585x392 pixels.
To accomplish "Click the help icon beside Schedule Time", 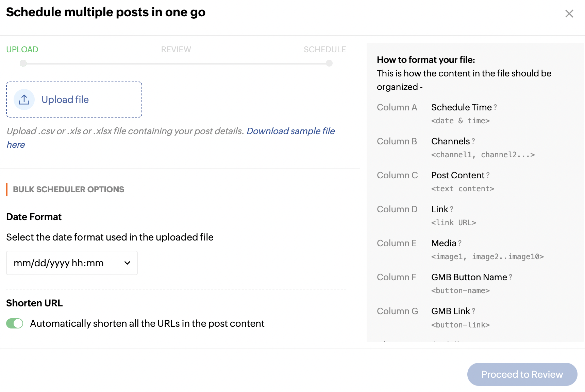I will click(495, 107).
